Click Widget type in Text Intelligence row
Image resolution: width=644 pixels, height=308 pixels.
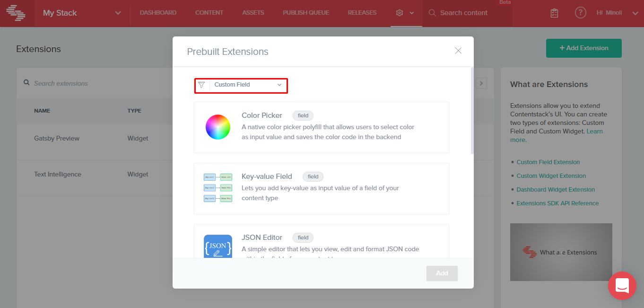pyautogui.click(x=138, y=175)
